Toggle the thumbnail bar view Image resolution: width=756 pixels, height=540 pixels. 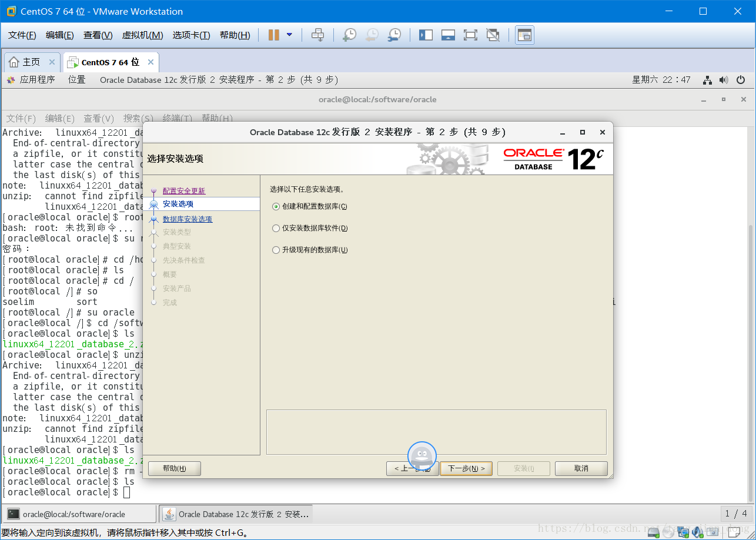click(x=448, y=35)
